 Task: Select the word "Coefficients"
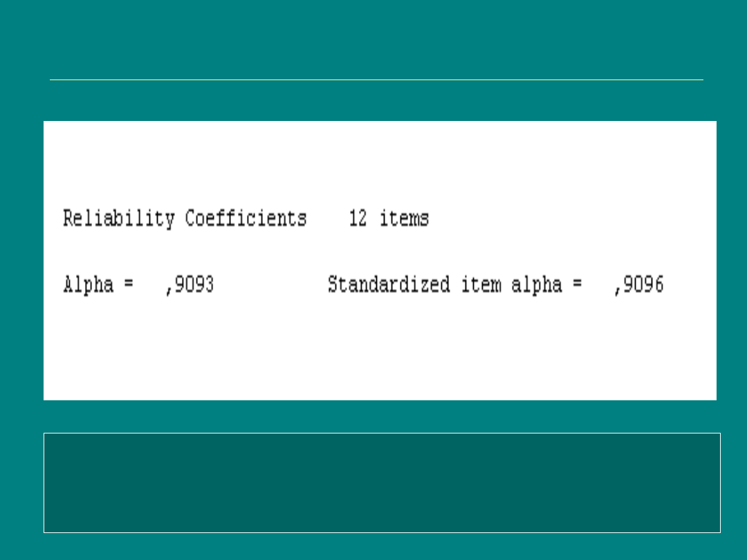click(x=246, y=219)
